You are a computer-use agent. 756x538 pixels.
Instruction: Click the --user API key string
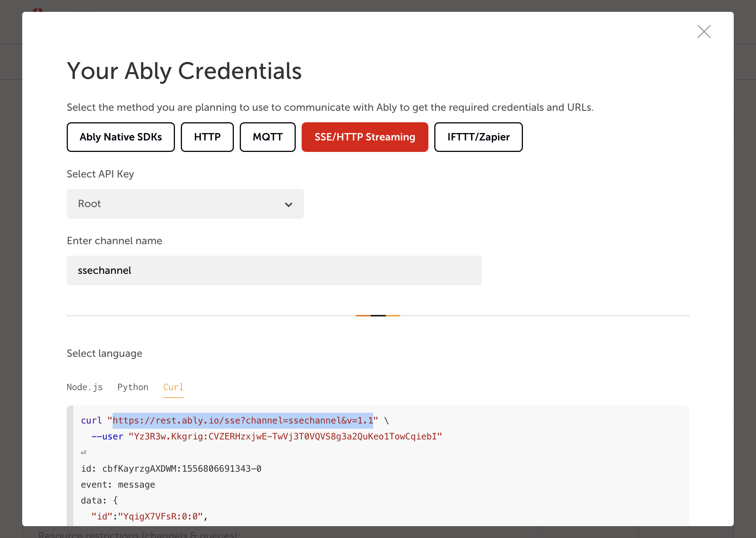(285, 436)
